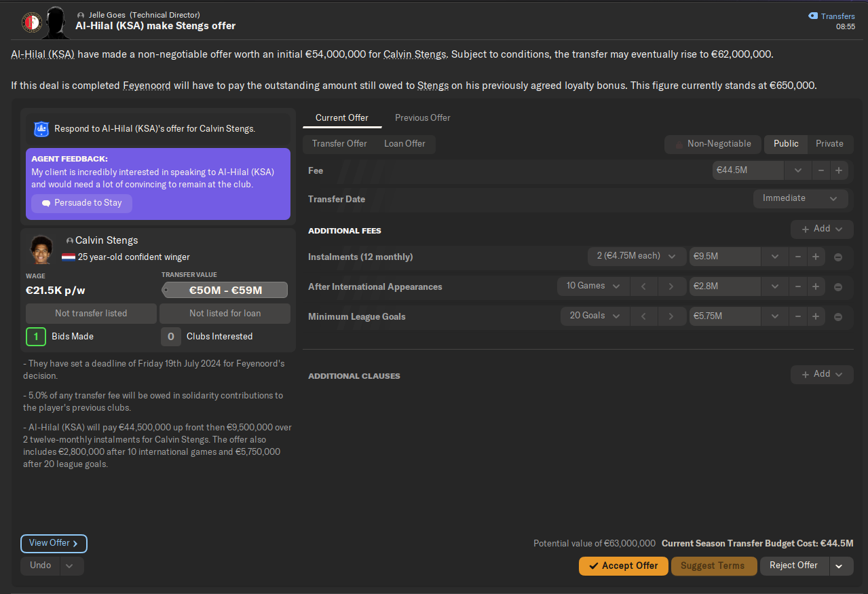868x594 pixels.
Task: Click the Reject Offer button
Action: click(794, 566)
